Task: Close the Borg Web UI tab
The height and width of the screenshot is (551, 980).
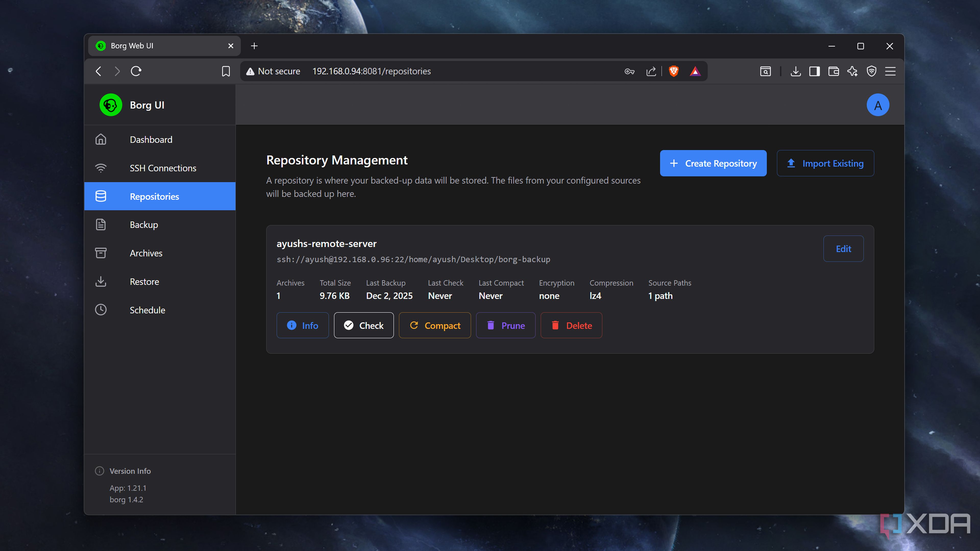Action: tap(230, 46)
